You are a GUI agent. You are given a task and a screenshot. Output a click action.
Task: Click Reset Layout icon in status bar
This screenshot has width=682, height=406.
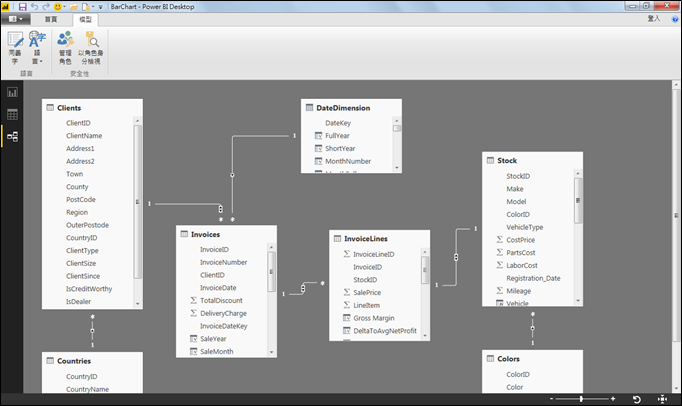point(637,399)
